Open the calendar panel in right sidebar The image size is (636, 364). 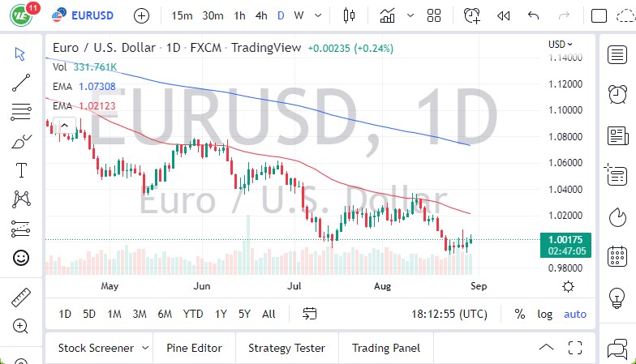click(617, 256)
